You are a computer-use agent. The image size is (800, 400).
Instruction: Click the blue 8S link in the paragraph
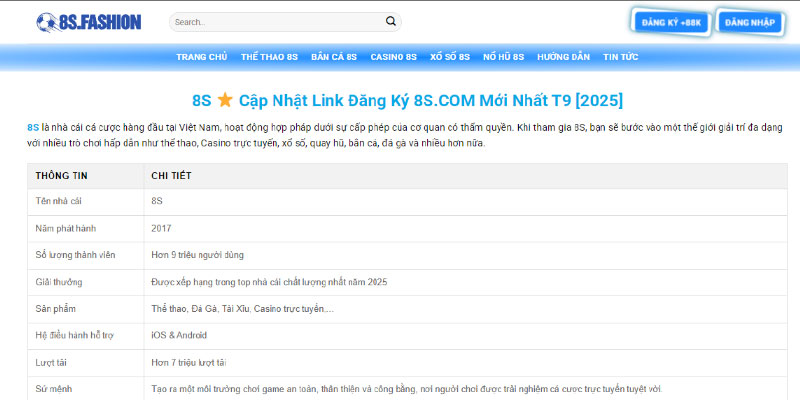(x=33, y=128)
